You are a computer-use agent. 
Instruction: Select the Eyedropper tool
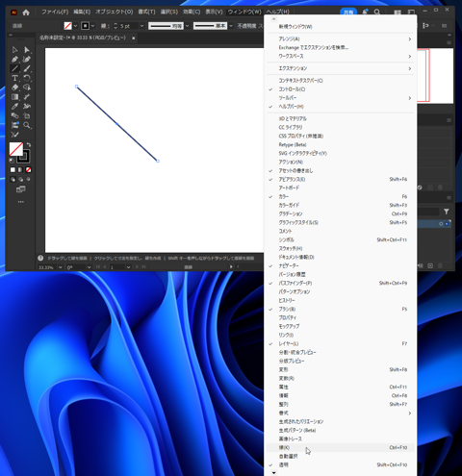click(14, 106)
